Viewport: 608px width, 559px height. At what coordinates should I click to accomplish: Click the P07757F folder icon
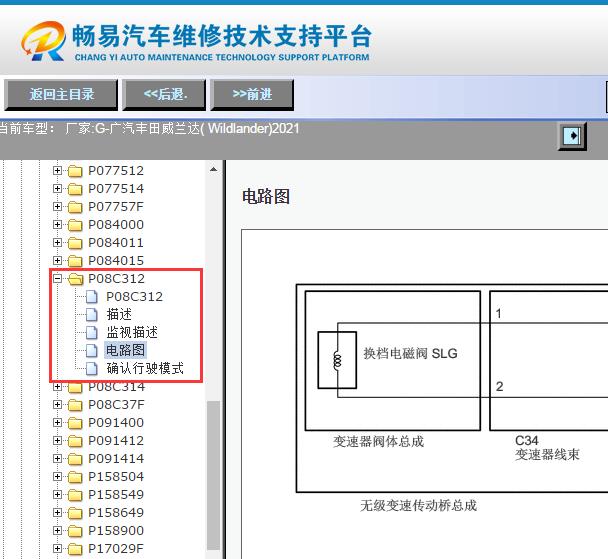[75, 207]
